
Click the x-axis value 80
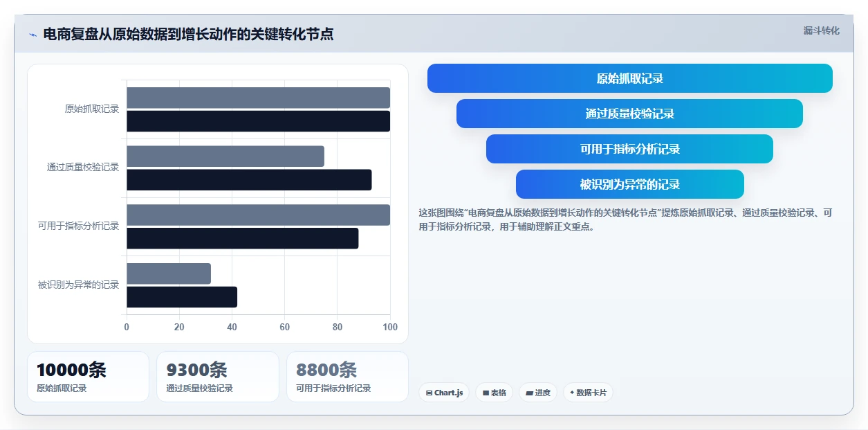[338, 327]
